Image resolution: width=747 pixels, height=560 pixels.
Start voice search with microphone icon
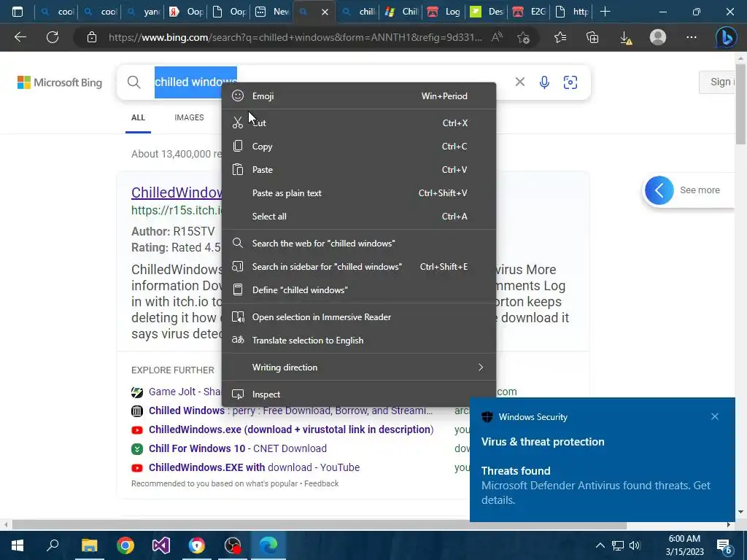[x=544, y=82]
